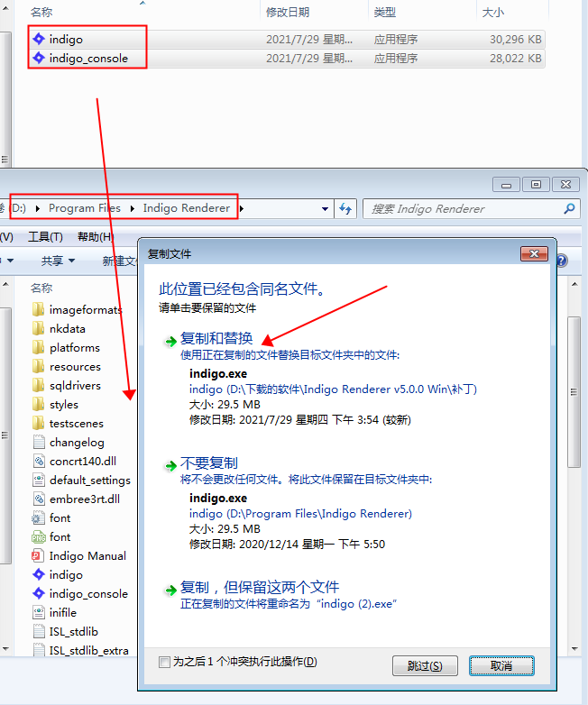Click the refresh icon beside address bar

[345, 208]
